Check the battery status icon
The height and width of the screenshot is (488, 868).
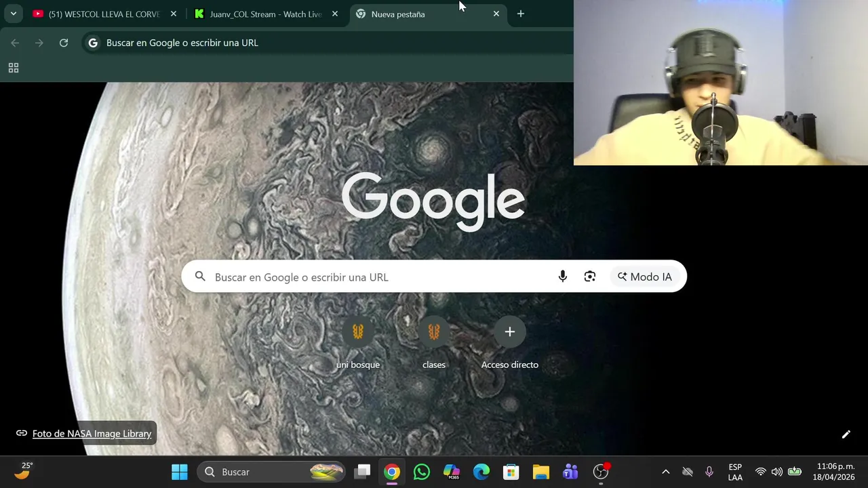coord(795,472)
